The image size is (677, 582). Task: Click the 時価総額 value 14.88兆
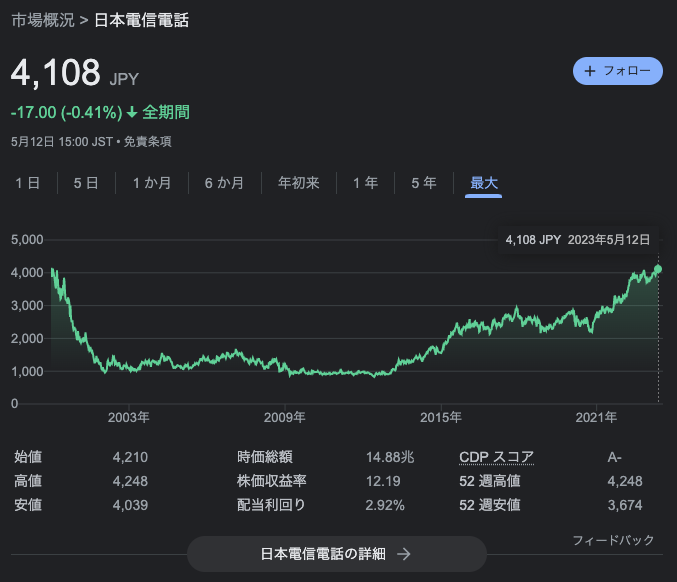click(390, 457)
